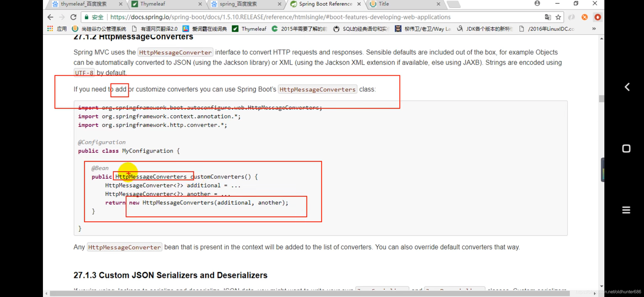Click the red extension icon

[x=597, y=17]
